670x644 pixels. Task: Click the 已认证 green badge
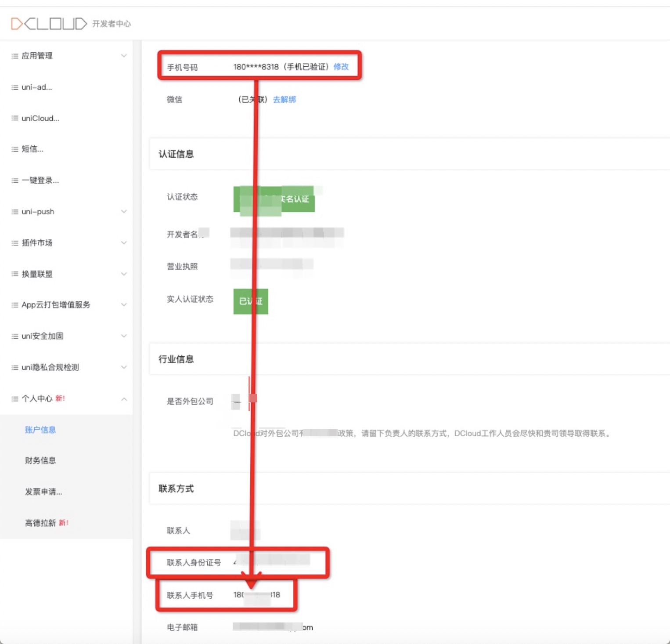(251, 301)
